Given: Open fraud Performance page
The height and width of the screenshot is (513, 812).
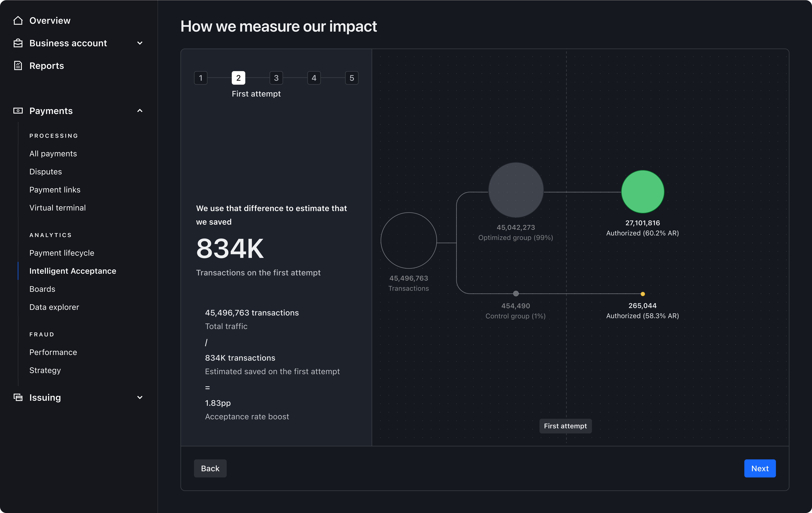Looking at the screenshot, I should click(x=53, y=352).
